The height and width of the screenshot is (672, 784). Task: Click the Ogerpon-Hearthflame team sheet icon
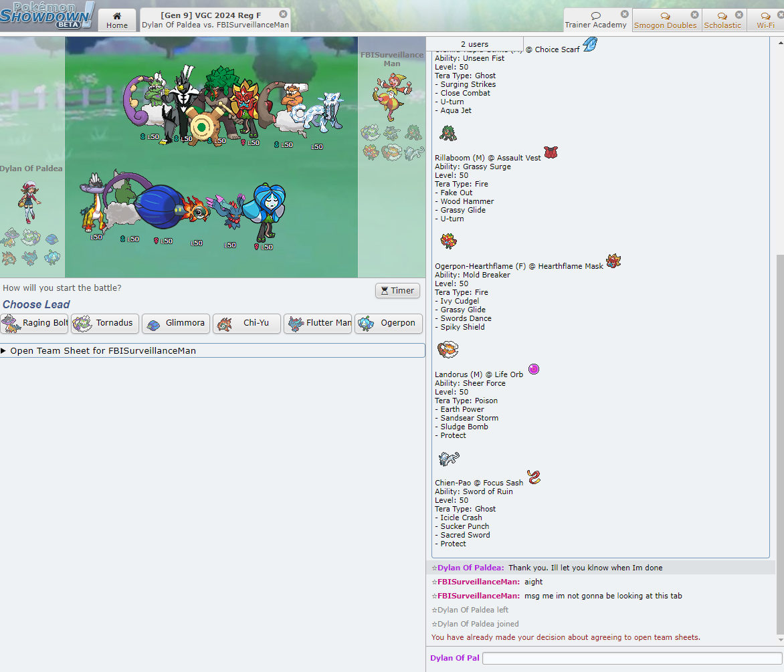click(448, 241)
